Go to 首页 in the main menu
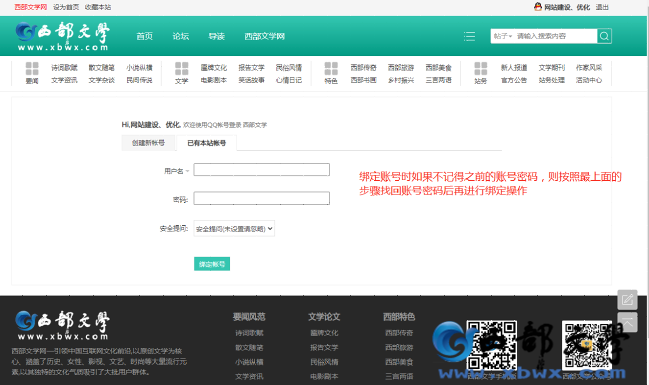This screenshot has width=649, height=385. pyautogui.click(x=144, y=36)
